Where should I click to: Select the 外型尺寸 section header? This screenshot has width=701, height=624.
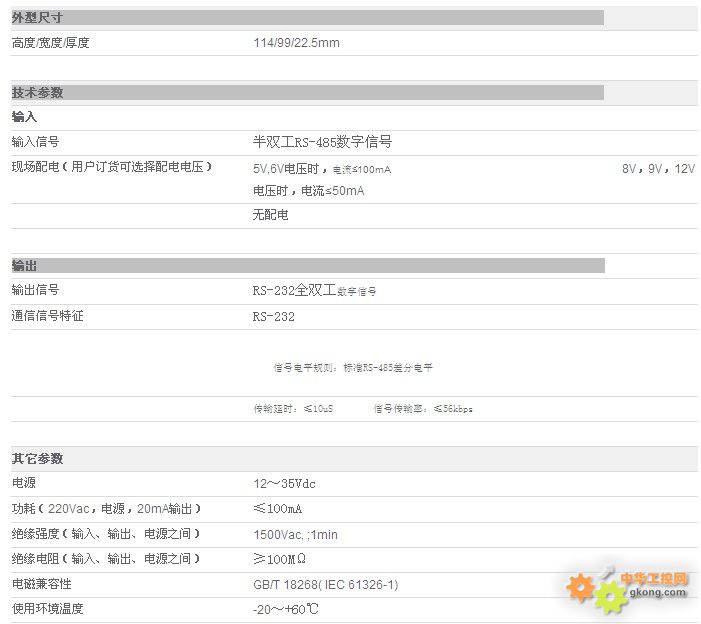37,18
